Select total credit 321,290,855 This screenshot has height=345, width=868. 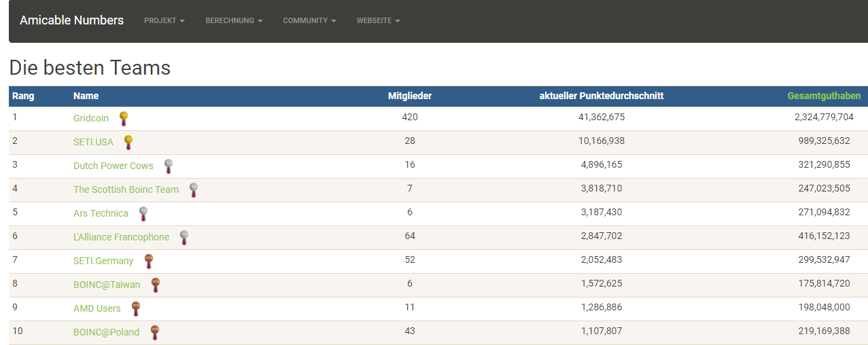824,164
